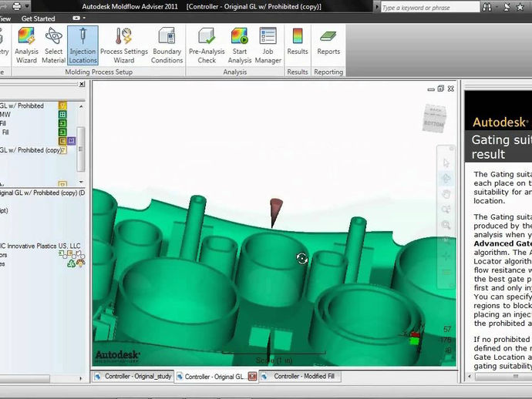Click study list scroll down arrow

point(81,182)
